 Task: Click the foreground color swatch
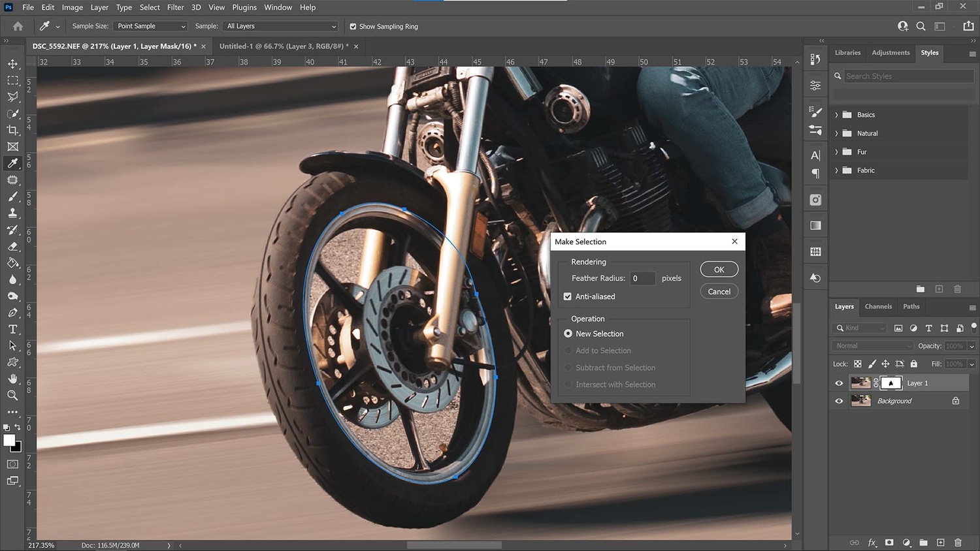pos(8,441)
